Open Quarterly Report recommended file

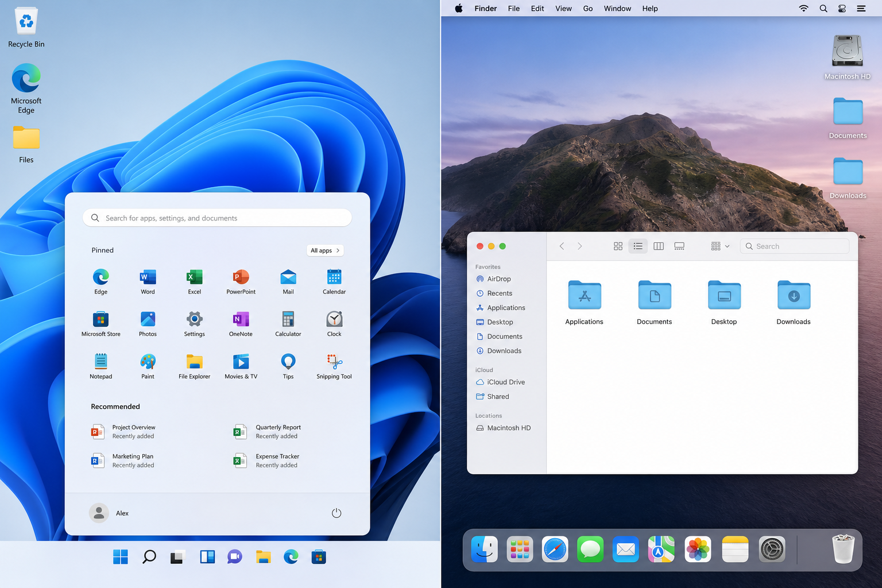267,432
